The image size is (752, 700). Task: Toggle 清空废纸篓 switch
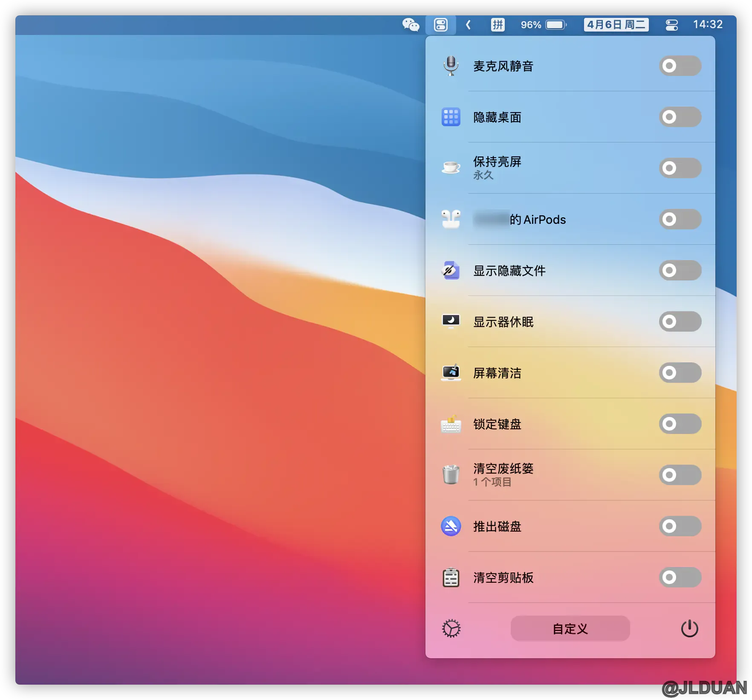click(680, 475)
